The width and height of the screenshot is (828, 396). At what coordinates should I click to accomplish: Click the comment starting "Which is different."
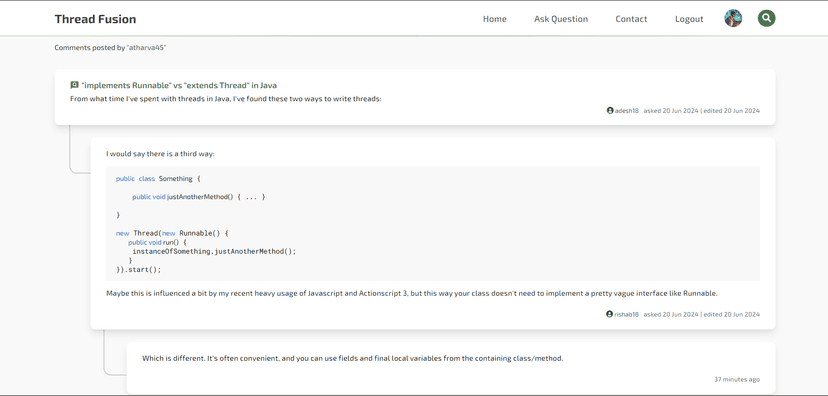[x=353, y=358]
